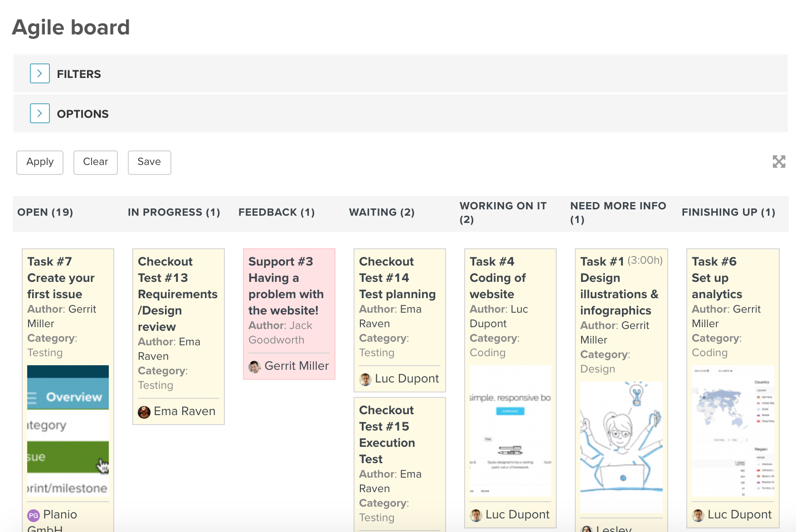Open the Task #7 issue link

coord(49,261)
